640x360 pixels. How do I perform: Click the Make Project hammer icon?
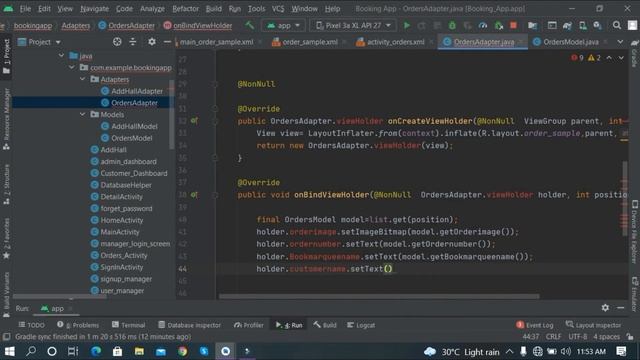249,25
